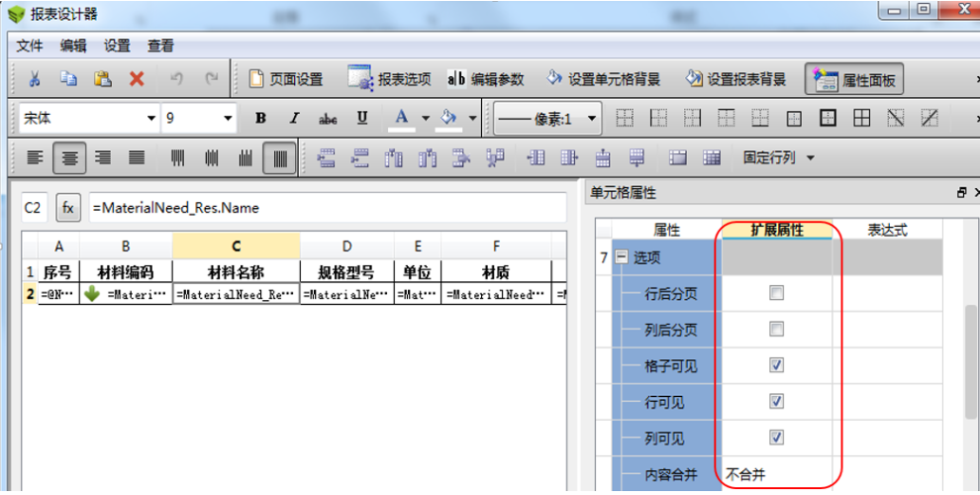Insert row above with up-arrow icon

[x=603, y=157]
